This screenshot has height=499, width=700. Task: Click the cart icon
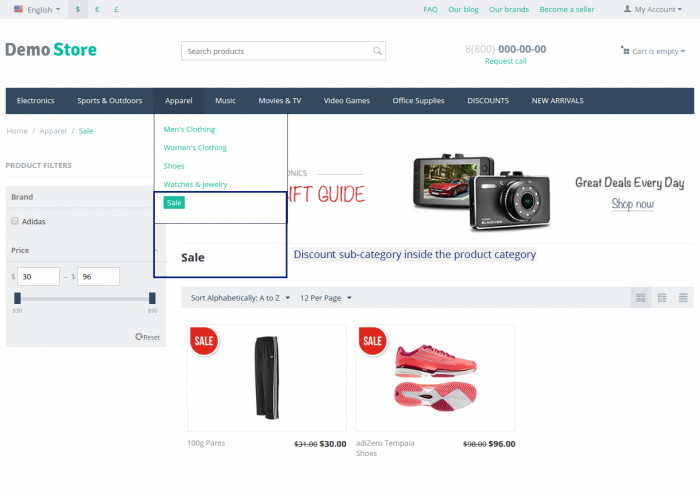click(625, 50)
